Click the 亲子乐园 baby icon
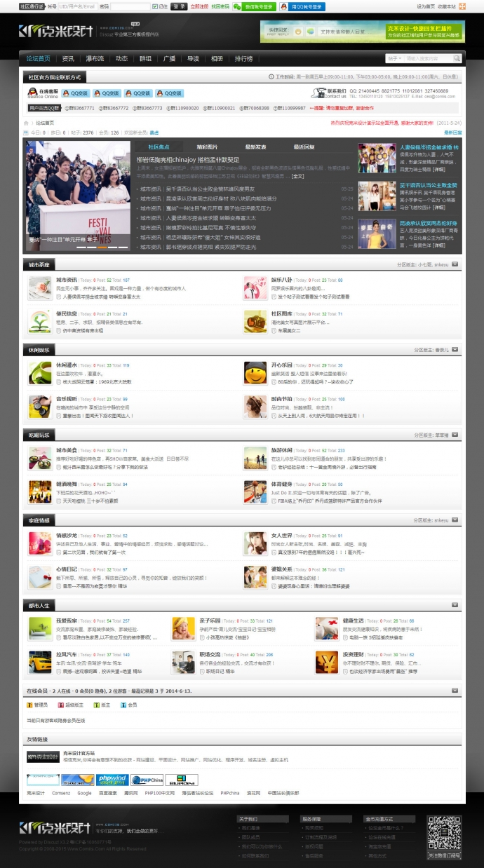 [183, 628]
